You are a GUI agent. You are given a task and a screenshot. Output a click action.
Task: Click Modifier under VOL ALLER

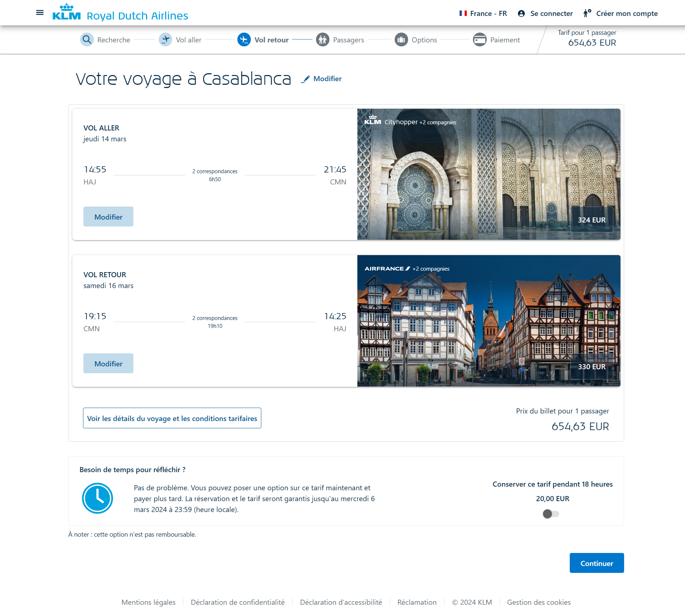click(x=108, y=216)
